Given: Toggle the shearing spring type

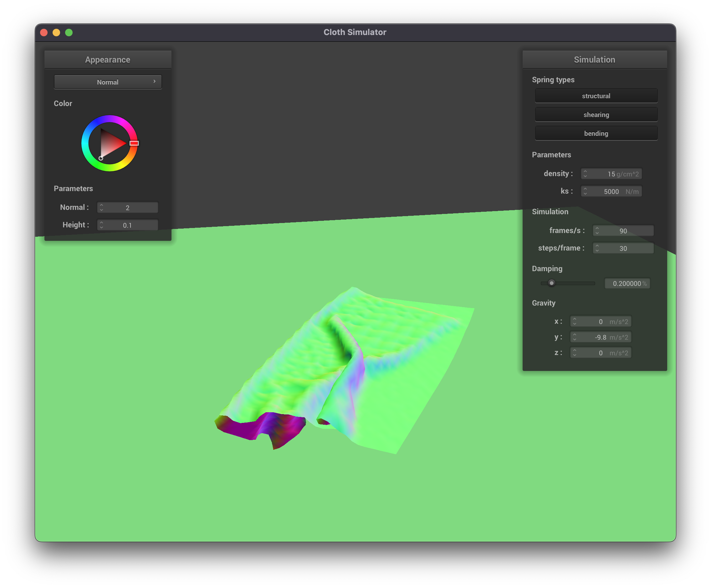Looking at the screenshot, I should (x=596, y=115).
